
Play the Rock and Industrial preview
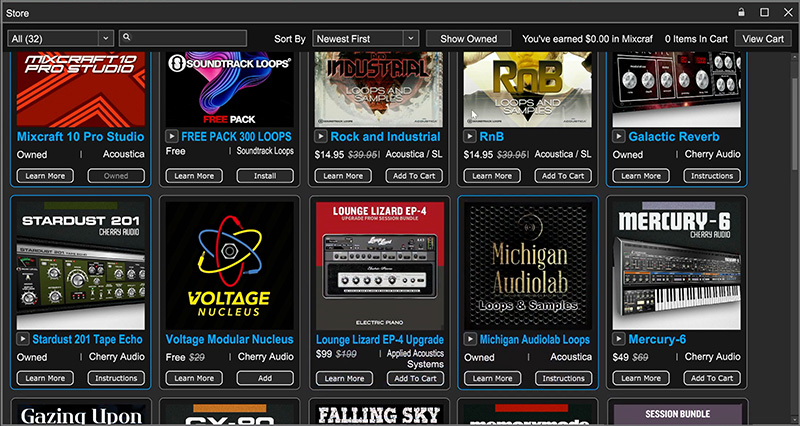tap(321, 137)
